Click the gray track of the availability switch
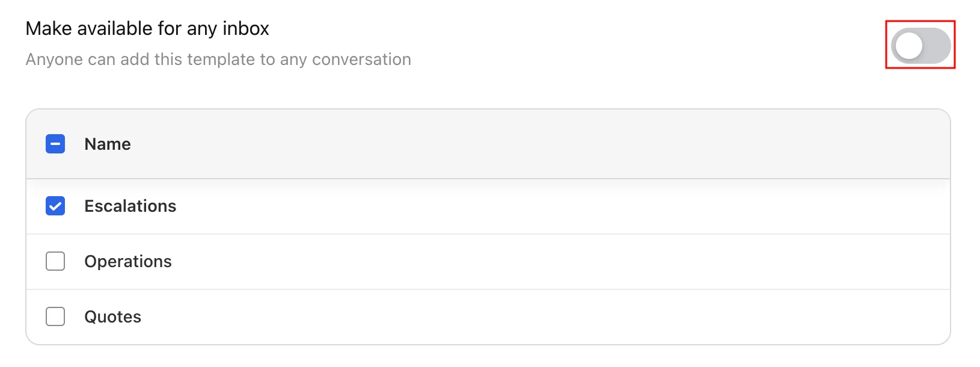This screenshot has height=367, width=980. click(937, 46)
